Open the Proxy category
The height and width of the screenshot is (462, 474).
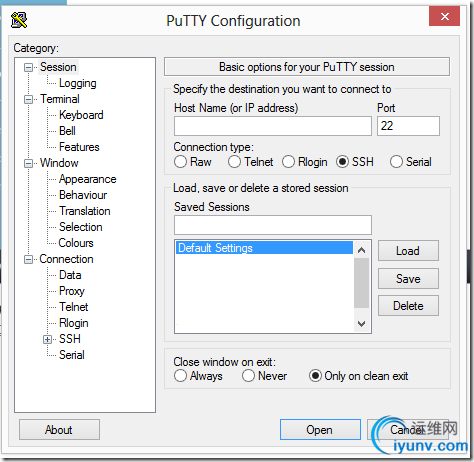(x=72, y=291)
